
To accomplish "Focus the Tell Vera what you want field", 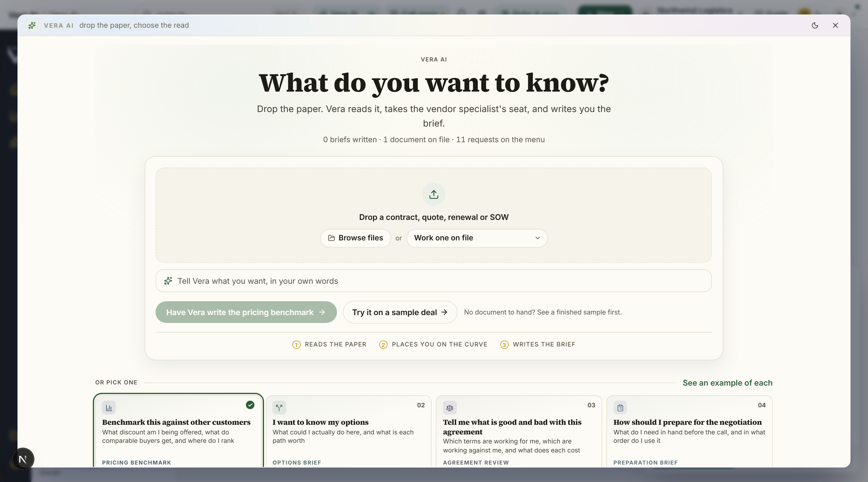I will coord(433,281).
